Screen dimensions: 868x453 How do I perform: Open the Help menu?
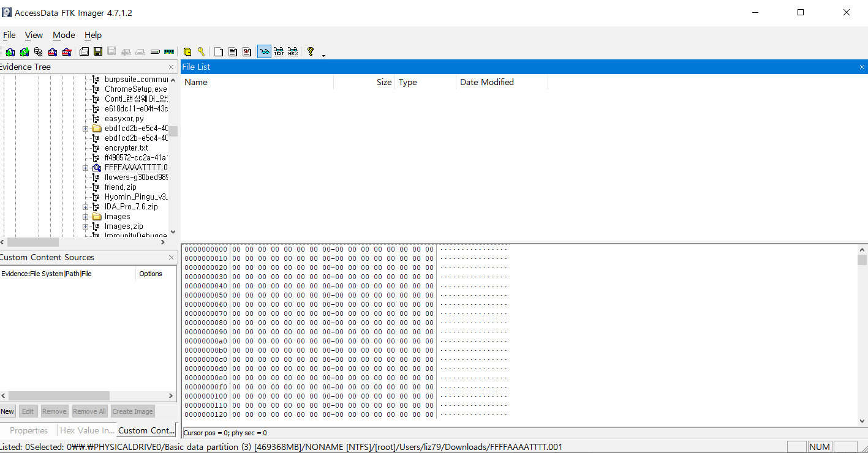93,35
